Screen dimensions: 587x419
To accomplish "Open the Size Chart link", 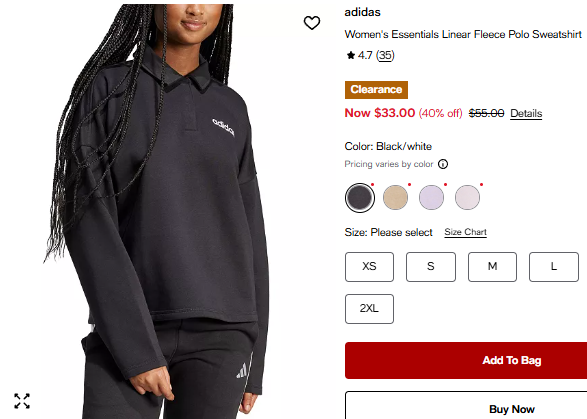I will (465, 232).
